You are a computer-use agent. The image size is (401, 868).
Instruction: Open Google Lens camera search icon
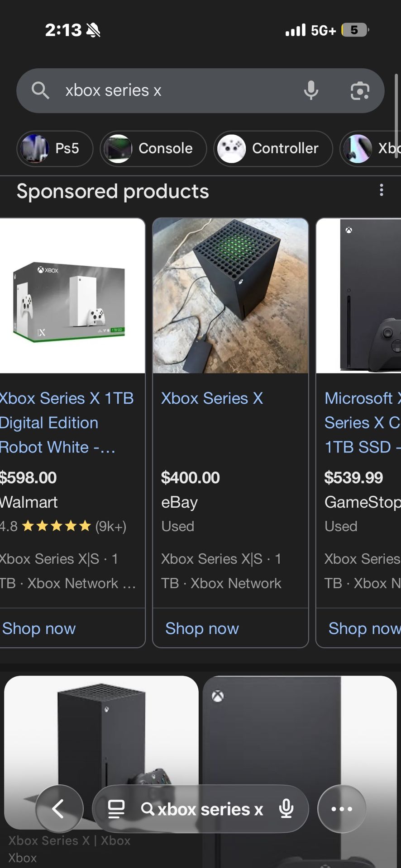pyautogui.click(x=360, y=90)
